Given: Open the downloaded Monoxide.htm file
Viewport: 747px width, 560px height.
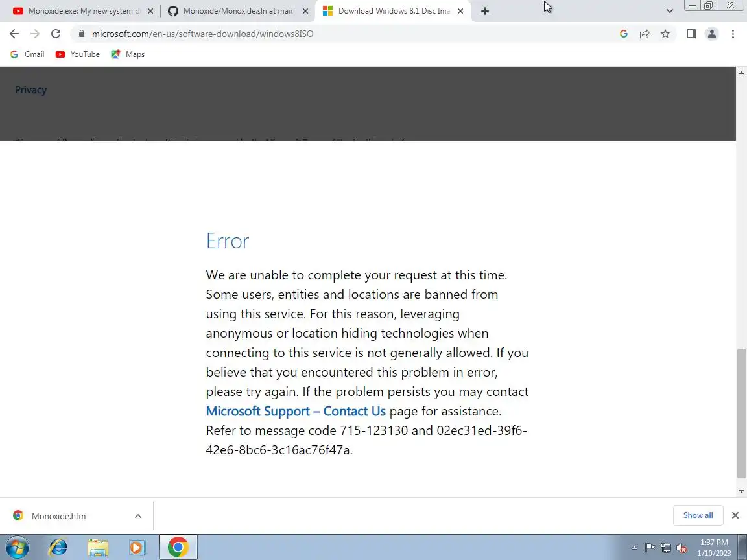Looking at the screenshot, I should pos(58,516).
